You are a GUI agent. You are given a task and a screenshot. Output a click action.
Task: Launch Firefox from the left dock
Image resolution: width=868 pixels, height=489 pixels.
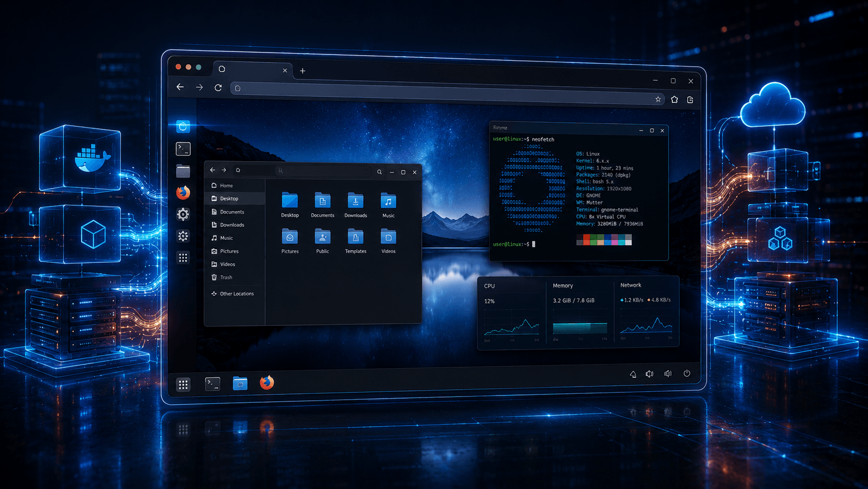pos(183,193)
